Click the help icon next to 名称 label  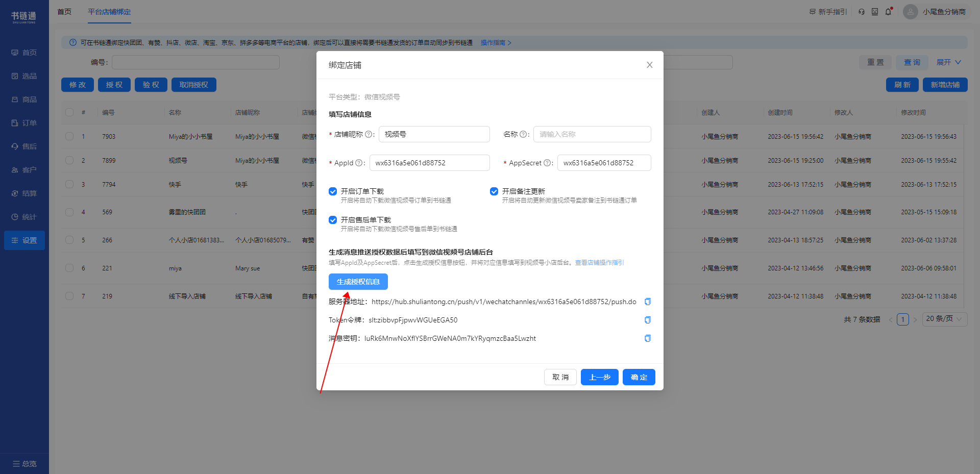pos(523,134)
